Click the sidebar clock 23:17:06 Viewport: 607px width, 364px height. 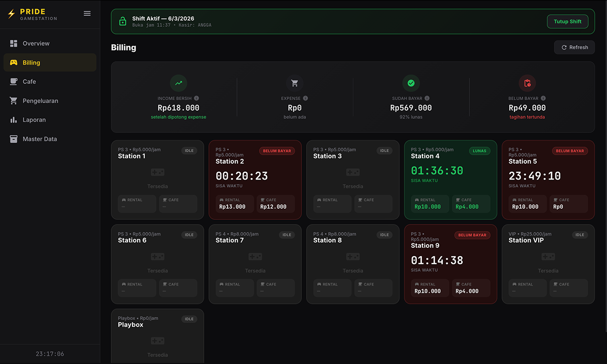(x=50, y=354)
